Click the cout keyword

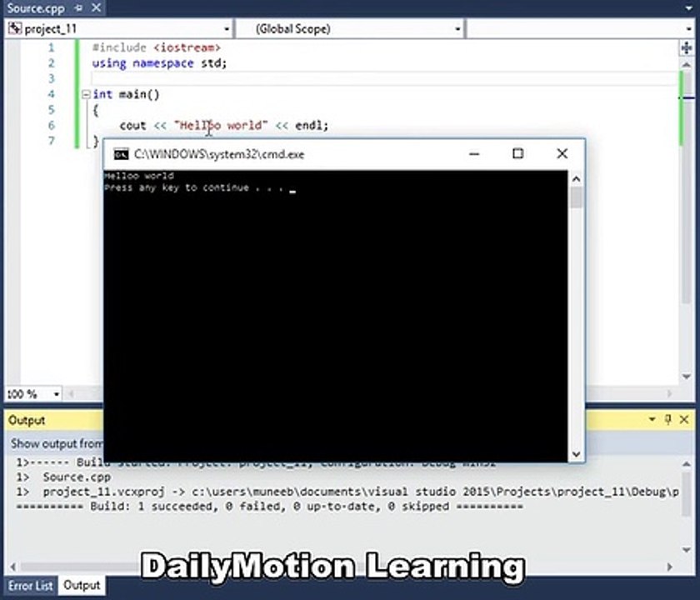point(132,126)
